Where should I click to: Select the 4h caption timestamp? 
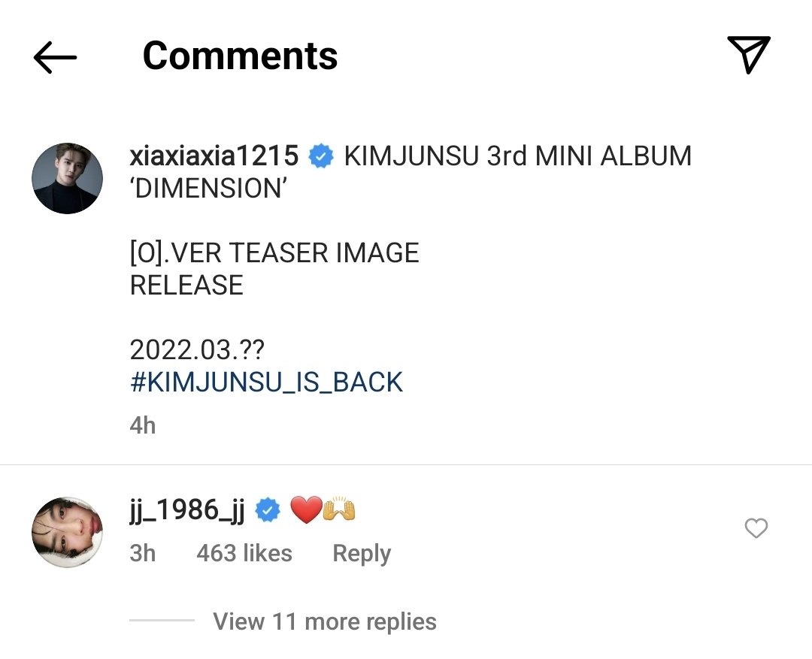coord(142,425)
